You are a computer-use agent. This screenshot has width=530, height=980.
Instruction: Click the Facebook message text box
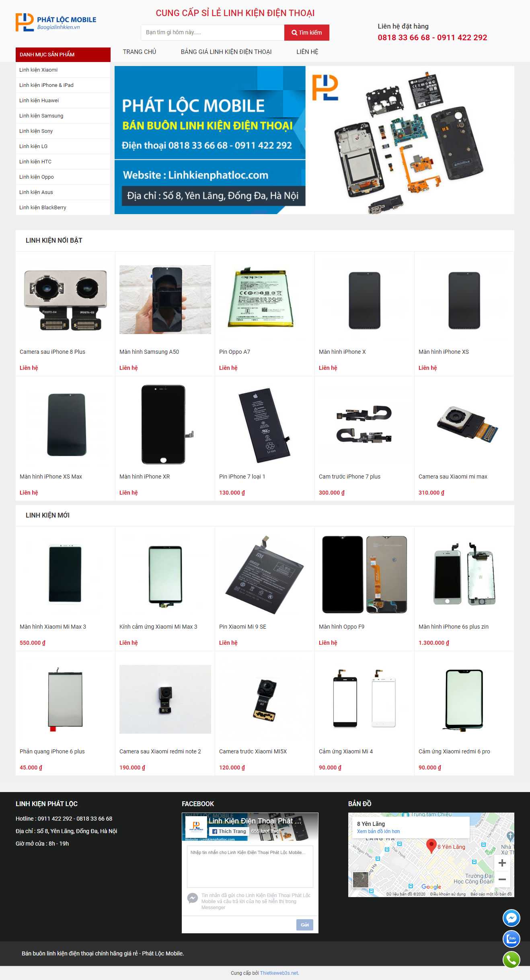[x=250, y=866]
